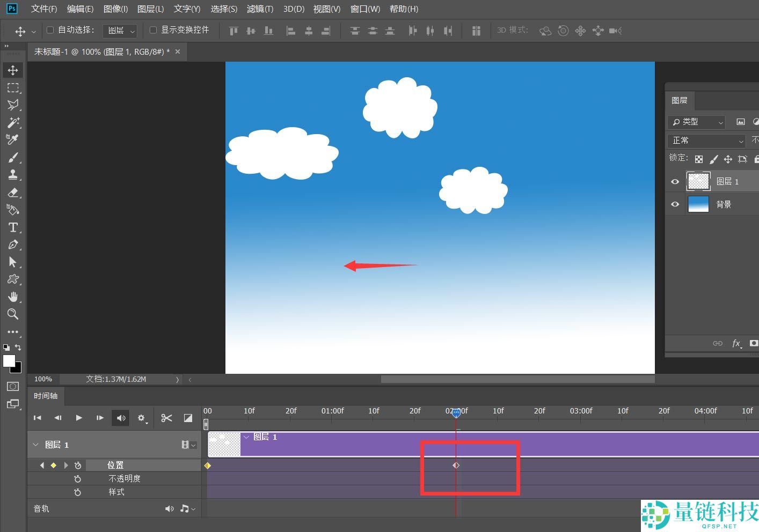Open the 滤镜(T) menu
This screenshot has height=532, width=759.
[260, 9]
